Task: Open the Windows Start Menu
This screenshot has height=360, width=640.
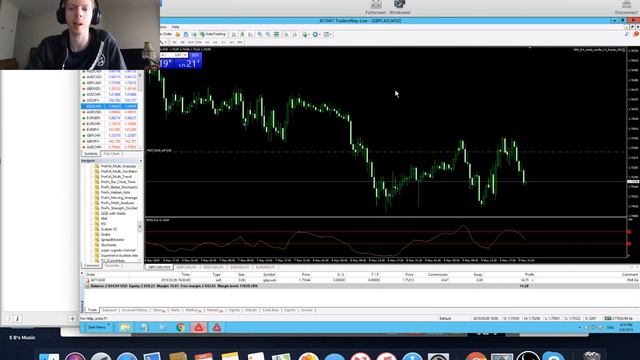Action: [97, 327]
